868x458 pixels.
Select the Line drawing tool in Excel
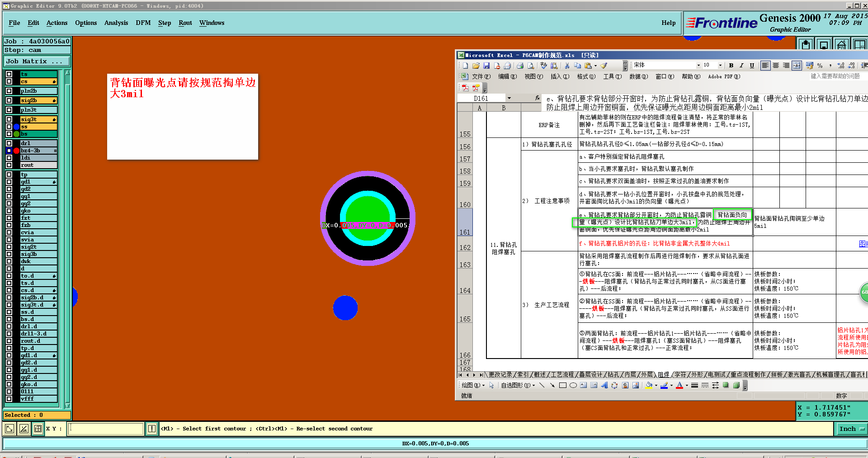(542, 385)
